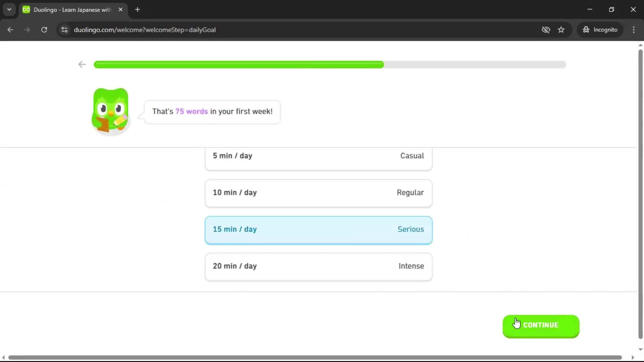Open Chrome's three-dot menu
This screenshot has height=362, width=644.
(x=634, y=29)
